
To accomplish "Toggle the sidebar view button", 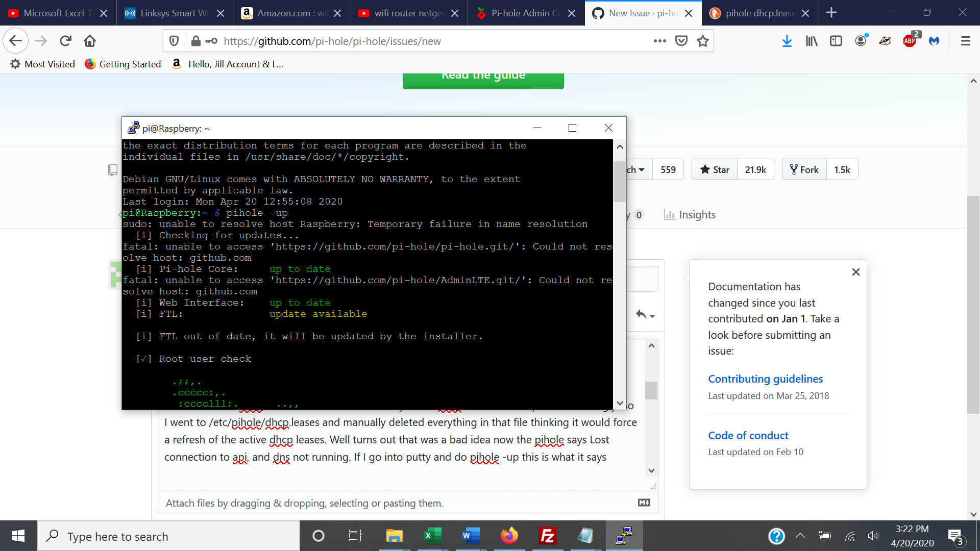I will [x=836, y=41].
